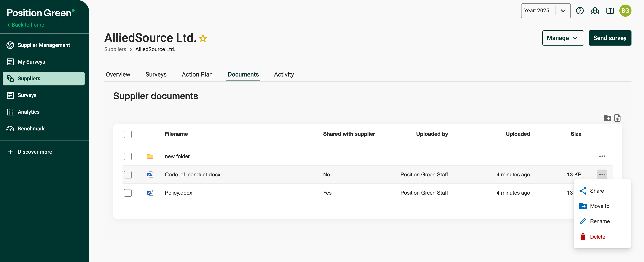
Task: Open the Manage dropdown button
Action: click(563, 38)
